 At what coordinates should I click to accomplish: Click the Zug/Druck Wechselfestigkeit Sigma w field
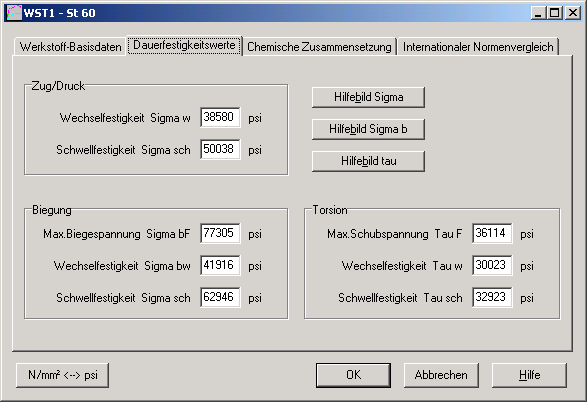tap(220, 118)
